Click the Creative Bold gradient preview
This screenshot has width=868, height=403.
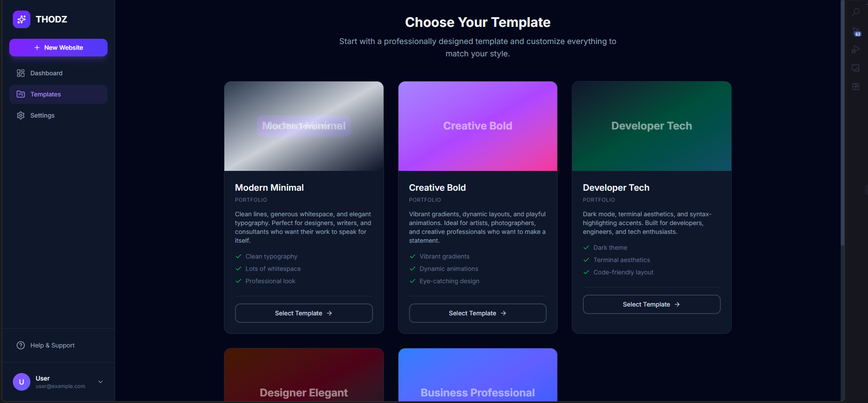tap(478, 126)
